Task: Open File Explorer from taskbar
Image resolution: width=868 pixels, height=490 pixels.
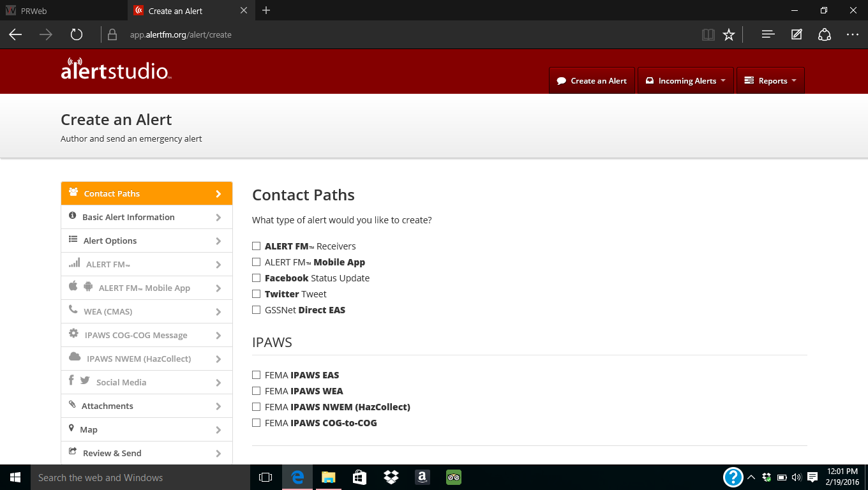Action: [329, 477]
